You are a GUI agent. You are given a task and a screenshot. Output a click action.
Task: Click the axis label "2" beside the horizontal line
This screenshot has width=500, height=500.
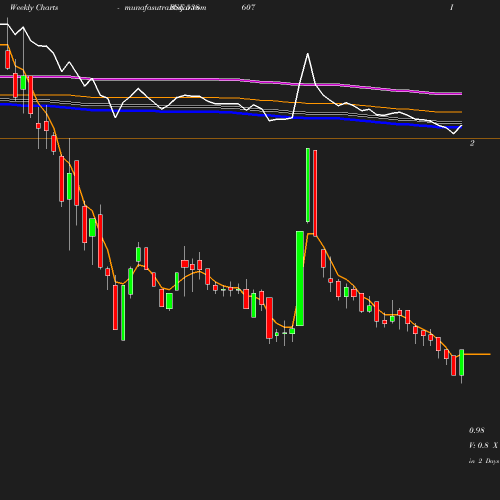coord(472,143)
